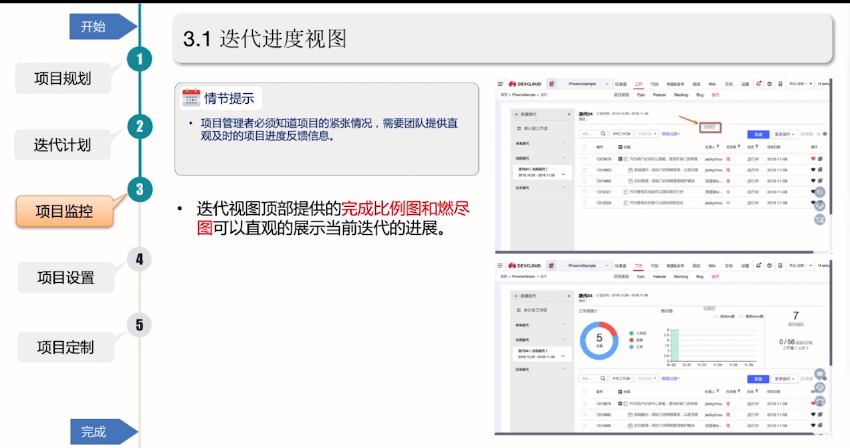The image size is (850, 448).
Task: Select Backlog sub-tab in upper screenshot
Action: coord(681,95)
